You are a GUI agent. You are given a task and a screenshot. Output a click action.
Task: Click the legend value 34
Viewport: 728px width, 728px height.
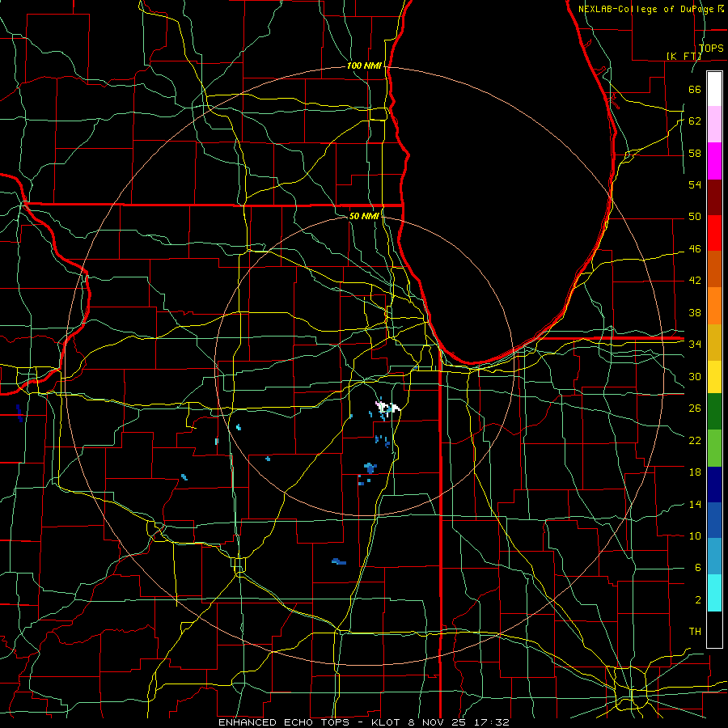pos(695,344)
